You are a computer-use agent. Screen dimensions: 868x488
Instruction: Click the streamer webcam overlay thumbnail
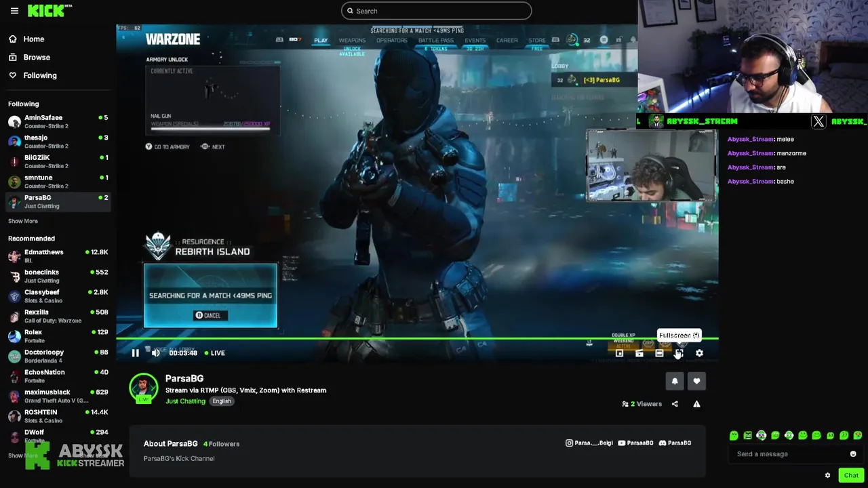point(651,165)
